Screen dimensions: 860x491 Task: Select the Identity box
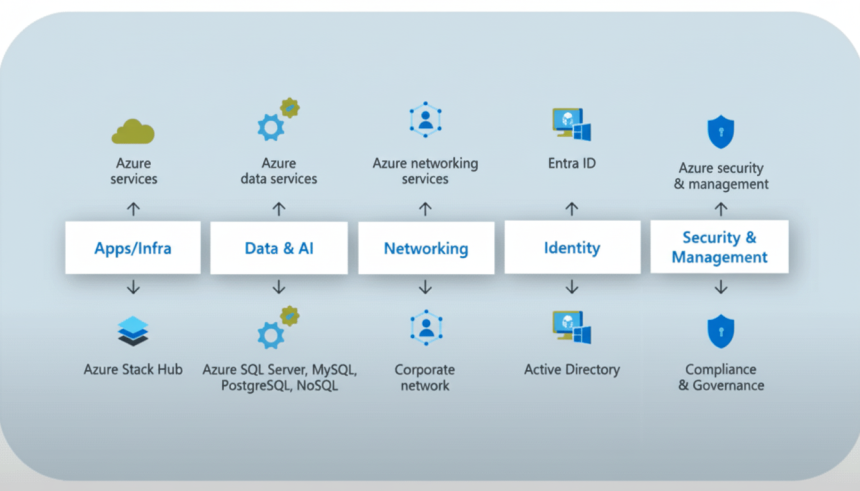(572, 247)
